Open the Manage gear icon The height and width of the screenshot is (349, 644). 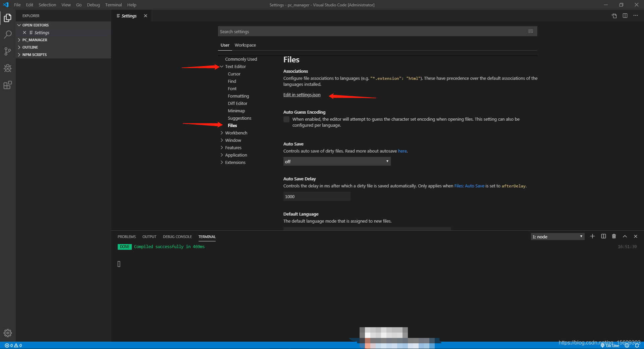pyautogui.click(x=7, y=333)
